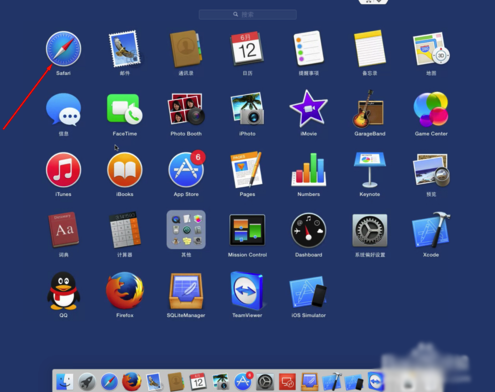Click the Launchpad search field
The width and height of the screenshot is (495, 392).
[x=248, y=14]
